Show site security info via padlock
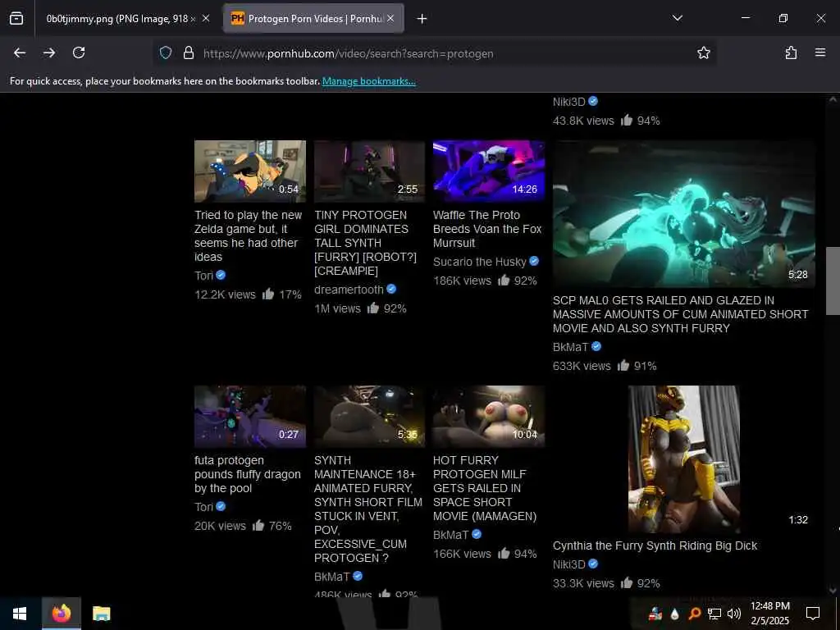This screenshot has width=840, height=630. tap(189, 52)
